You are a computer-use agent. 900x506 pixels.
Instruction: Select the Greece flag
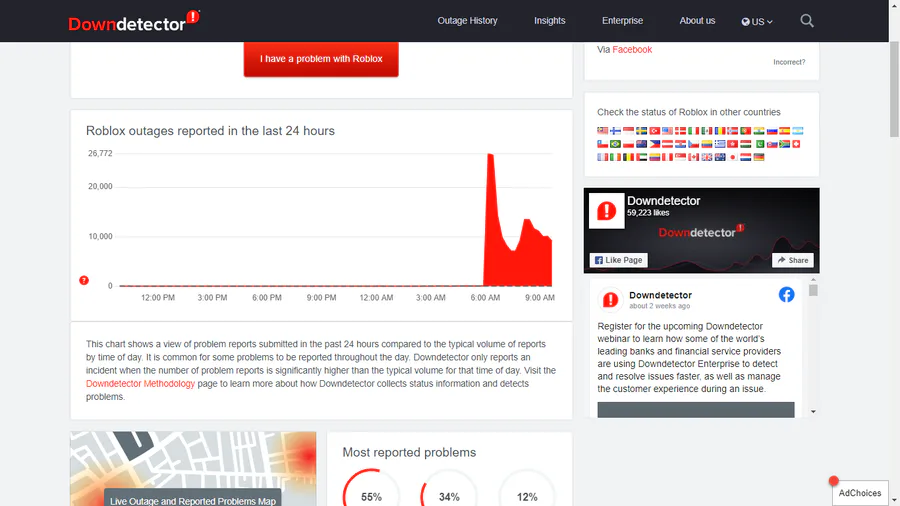pyautogui.click(x=720, y=144)
